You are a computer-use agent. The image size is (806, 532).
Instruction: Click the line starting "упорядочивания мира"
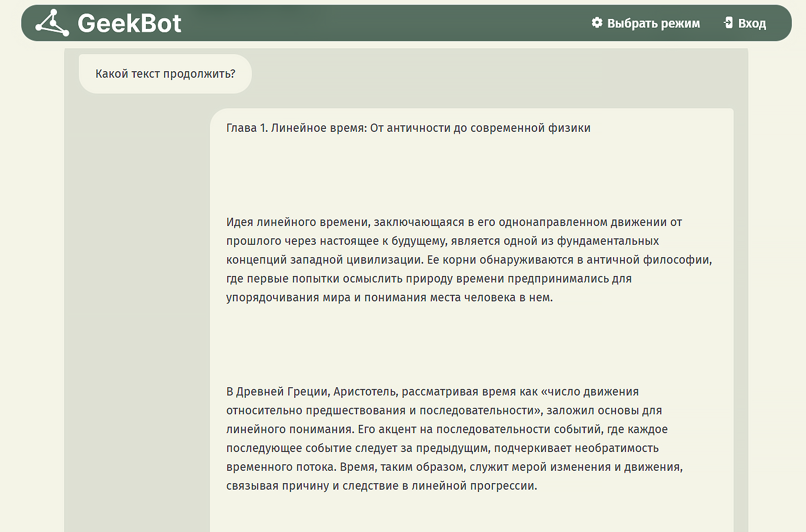click(389, 298)
